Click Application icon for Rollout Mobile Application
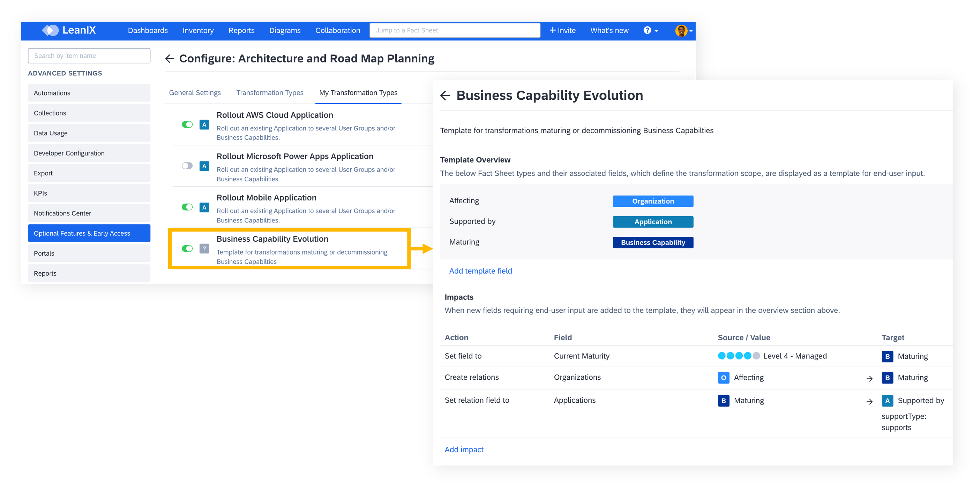Viewport: 980px width, 492px height. (204, 207)
